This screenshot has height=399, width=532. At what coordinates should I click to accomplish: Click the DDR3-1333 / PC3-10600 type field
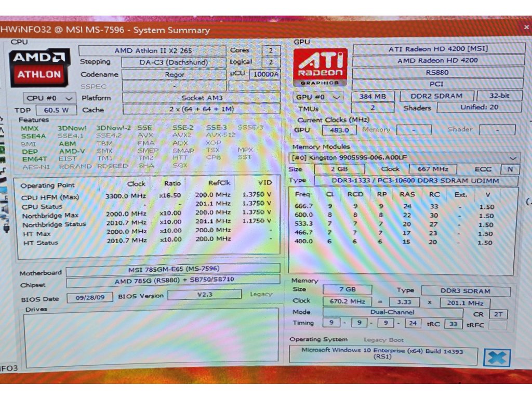tap(416, 180)
